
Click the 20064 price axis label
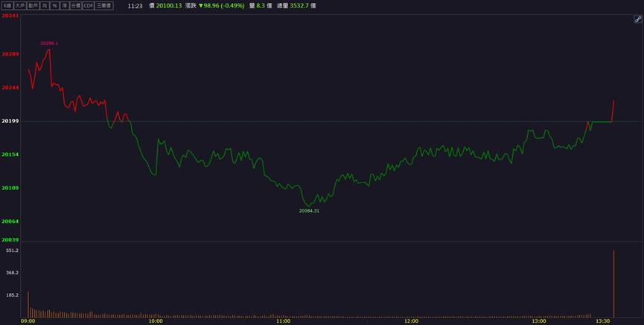pyautogui.click(x=9, y=221)
